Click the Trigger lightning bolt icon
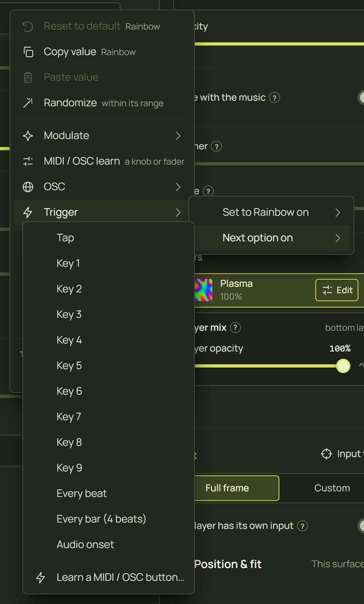364x604 pixels. point(28,213)
